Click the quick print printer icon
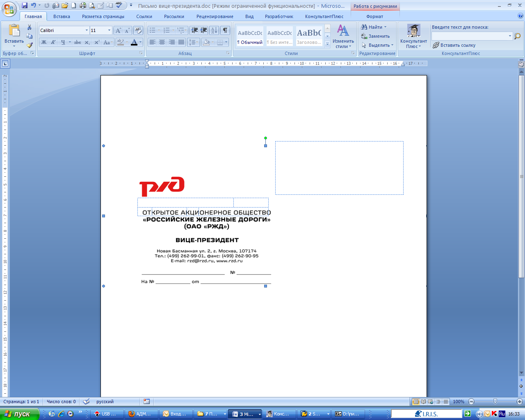Screen dimensions: 525x420 coord(83,6)
